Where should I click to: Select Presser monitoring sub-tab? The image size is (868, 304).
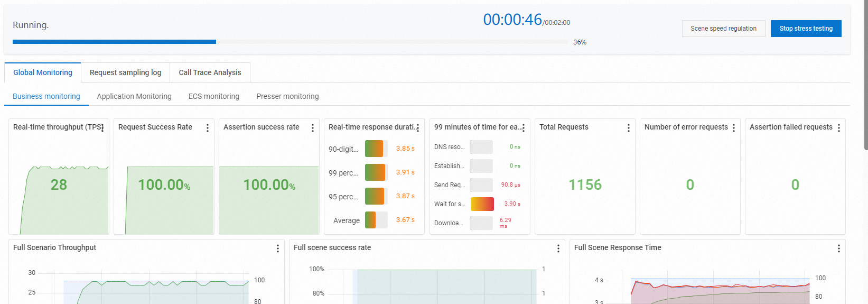pos(287,96)
